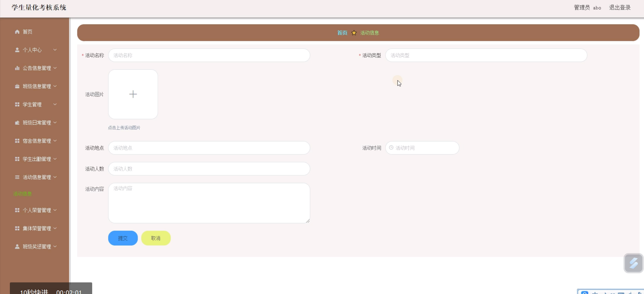Viewport: 644px width, 294px height.
Task: Click the grid icon for 学生管理
Action: coord(17,104)
